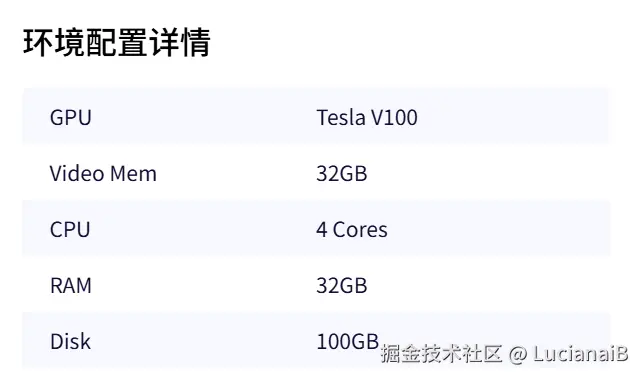Image resolution: width=642 pixels, height=378 pixels.
Task: Click the word Tesla in GPU row
Action: 341,118
